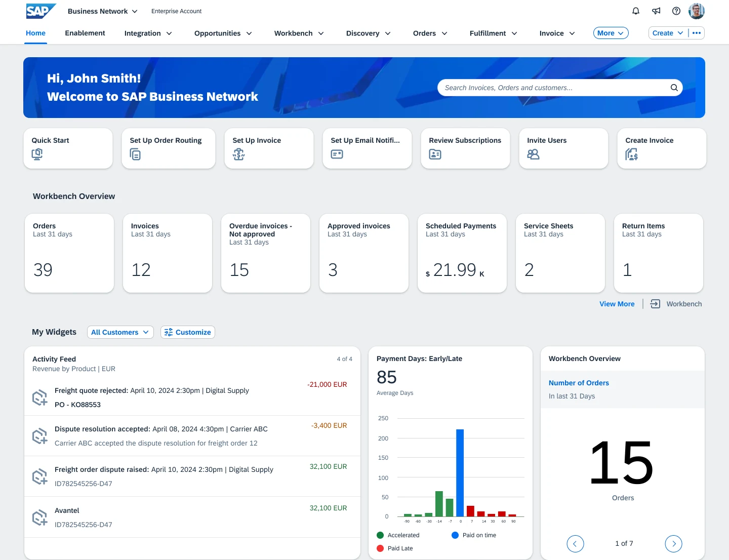Click the Paid on time blue legend dot
729x560 pixels.
click(455, 535)
